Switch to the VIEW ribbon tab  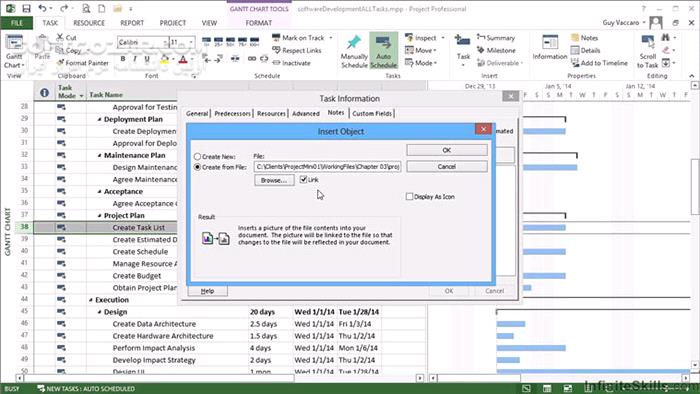(209, 23)
